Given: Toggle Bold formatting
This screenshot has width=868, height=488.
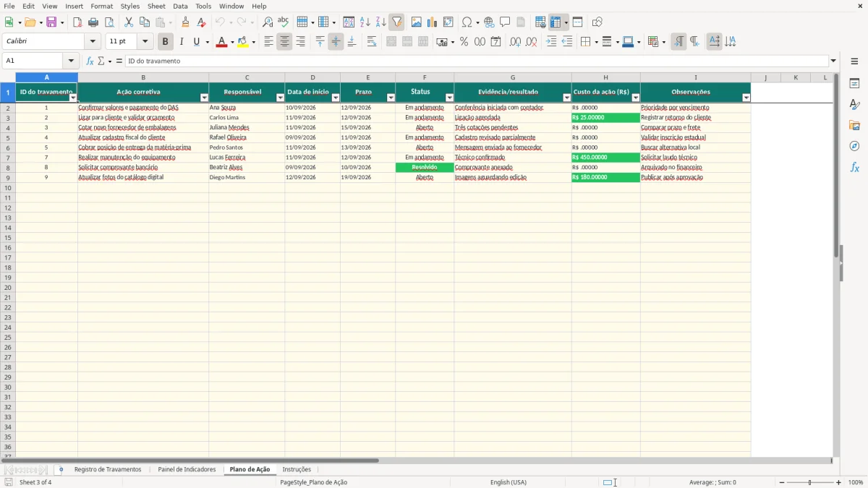Looking at the screenshot, I should [x=166, y=42].
